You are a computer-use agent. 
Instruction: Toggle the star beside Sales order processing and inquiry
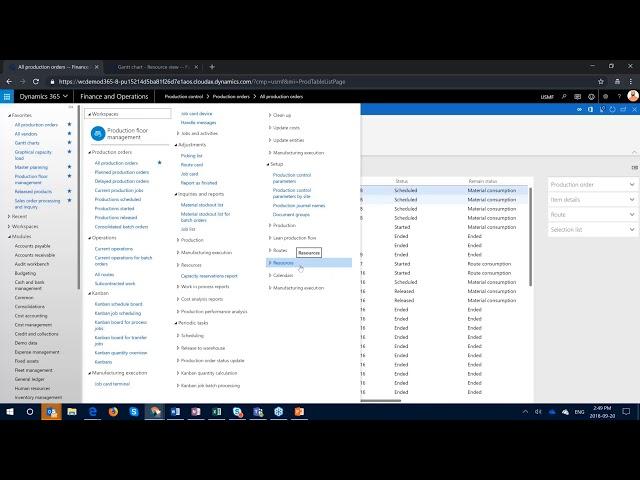(69, 200)
